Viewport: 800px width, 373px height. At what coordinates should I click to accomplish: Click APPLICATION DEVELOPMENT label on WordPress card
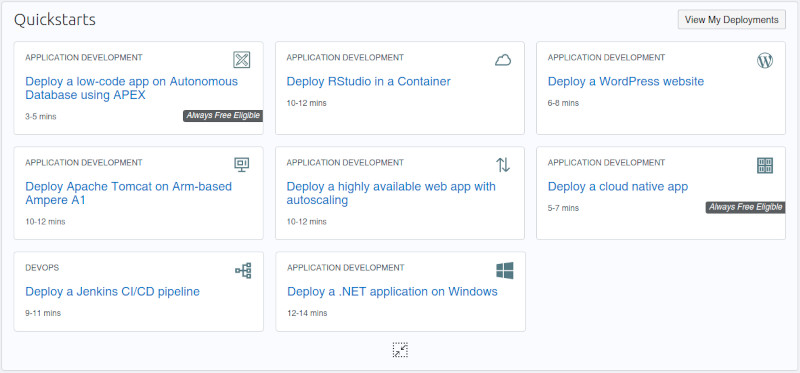coord(607,58)
